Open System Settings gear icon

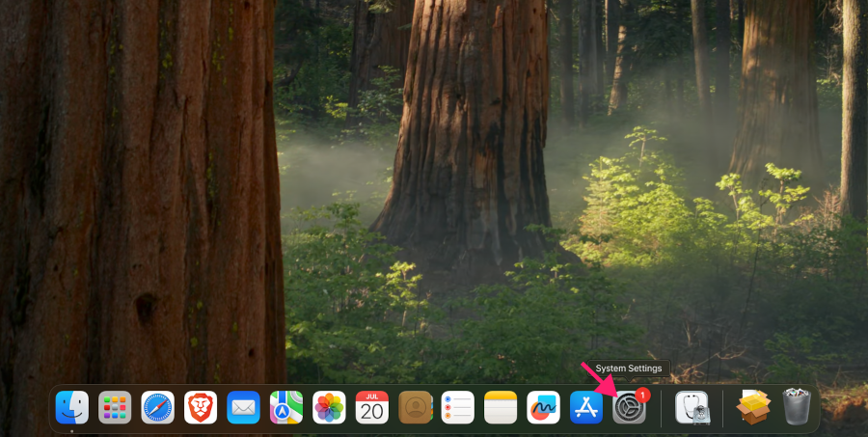point(630,407)
